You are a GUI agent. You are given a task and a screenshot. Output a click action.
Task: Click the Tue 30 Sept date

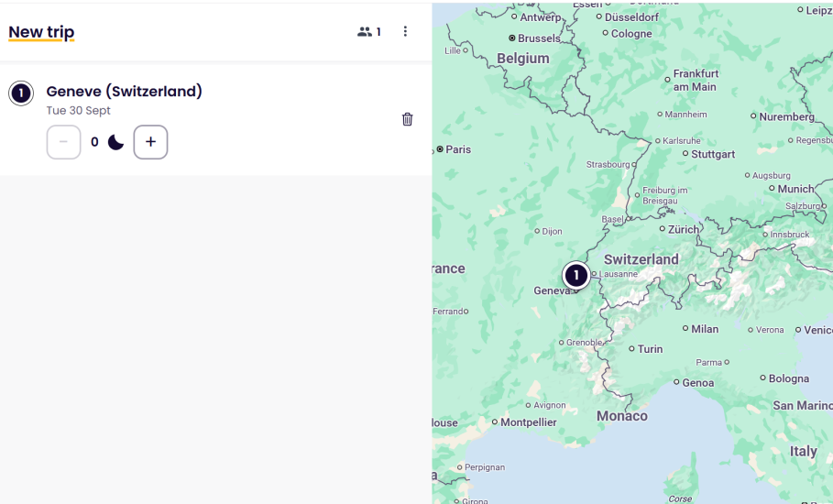point(79,111)
